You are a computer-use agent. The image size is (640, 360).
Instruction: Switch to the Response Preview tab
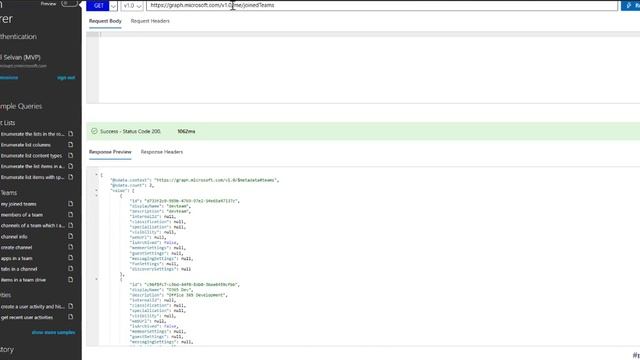tap(110, 152)
